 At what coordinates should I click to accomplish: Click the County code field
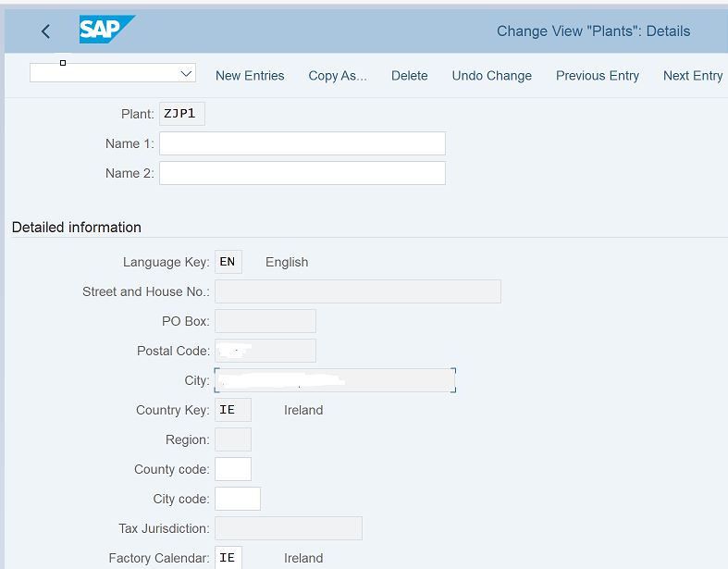click(x=232, y=469)
